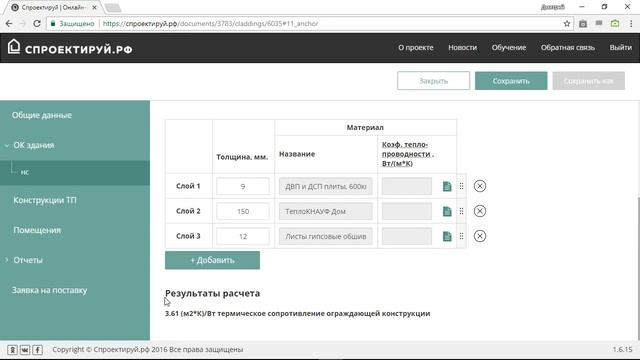Viewport: 640px width, 360px height.
Task: Click the conductivity field of Слой 3
Action: point(407,236)
